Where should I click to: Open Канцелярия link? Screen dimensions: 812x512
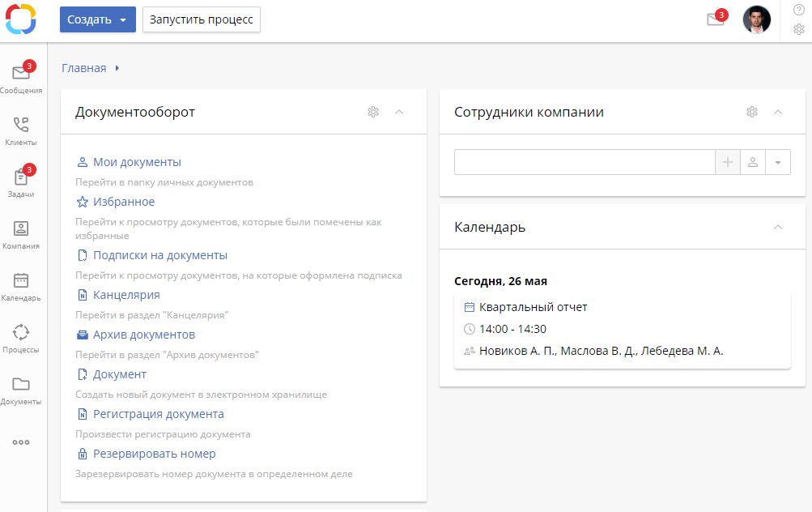126,295
